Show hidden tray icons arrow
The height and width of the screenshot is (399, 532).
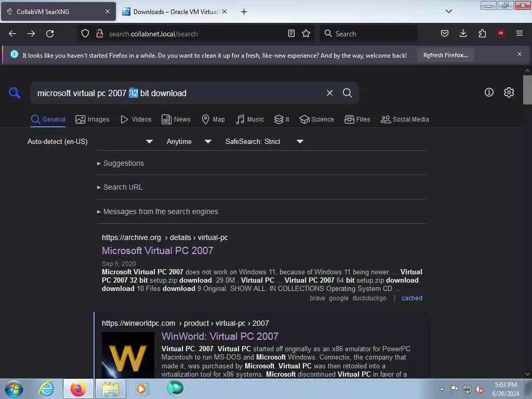tap(442, 389)
